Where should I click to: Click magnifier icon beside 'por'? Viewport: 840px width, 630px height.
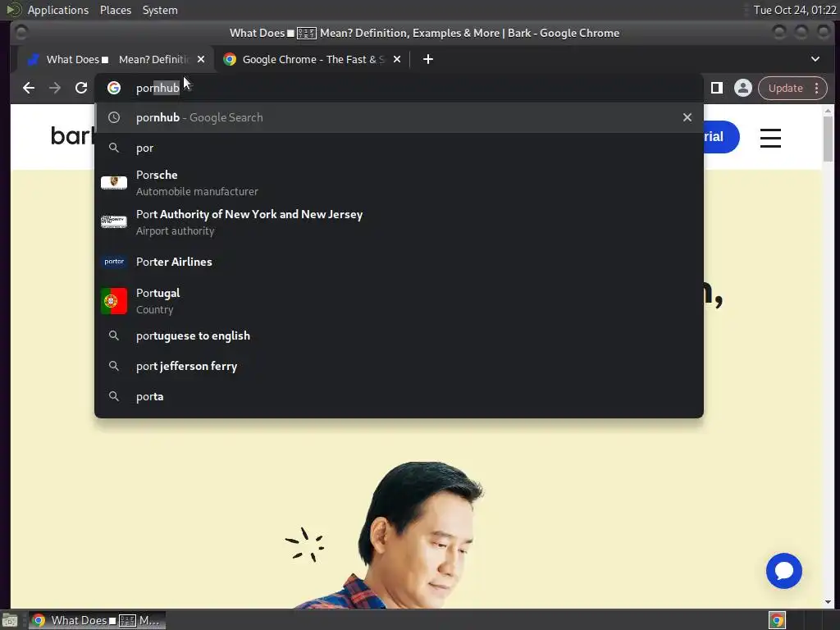tap(114, 148)
